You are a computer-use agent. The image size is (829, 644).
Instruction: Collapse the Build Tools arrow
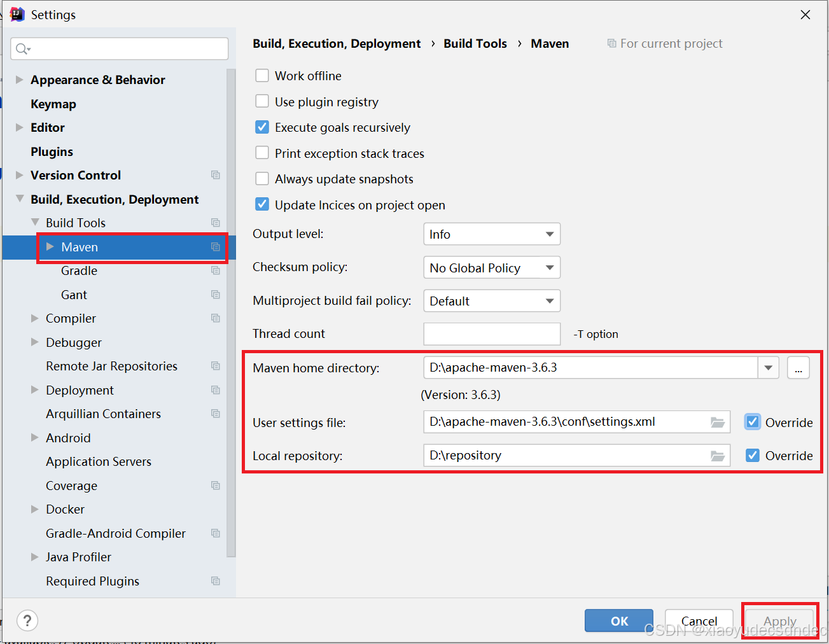click(x=35, y=222)
